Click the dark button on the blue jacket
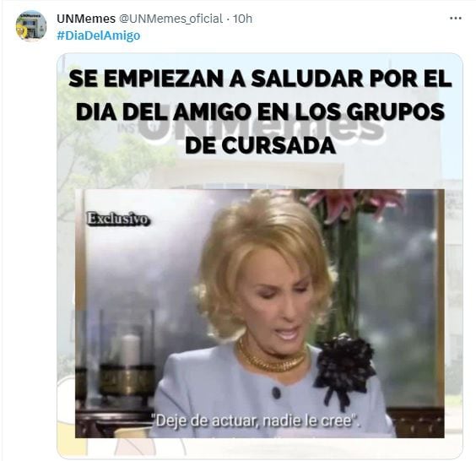 [276, 393]
